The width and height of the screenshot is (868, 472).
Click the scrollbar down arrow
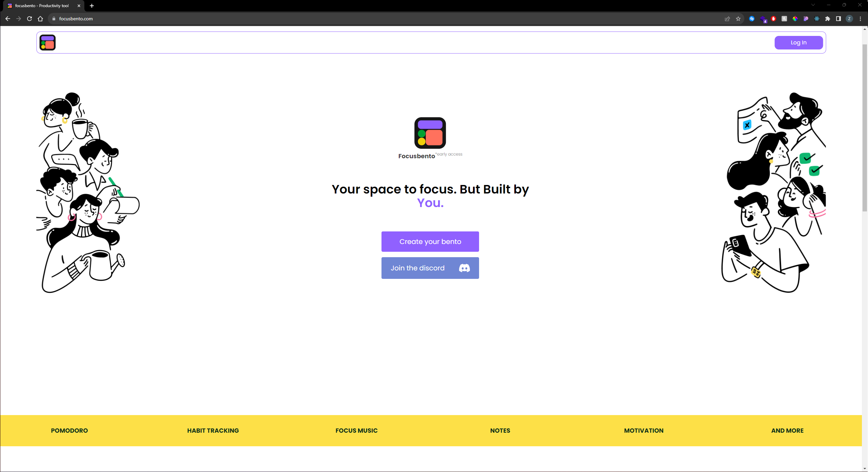[865, 469]
